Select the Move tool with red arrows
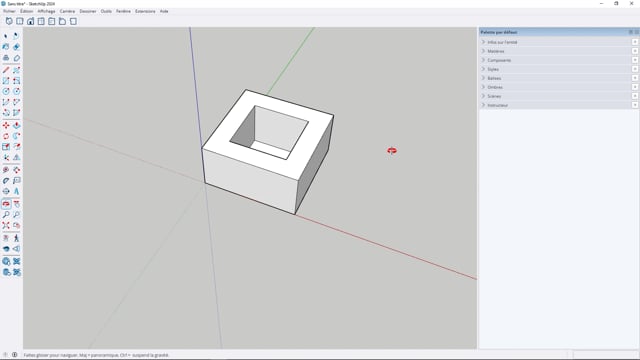This screenshot has width=640, height=360. pyautogui.click(x=6, y=125)
